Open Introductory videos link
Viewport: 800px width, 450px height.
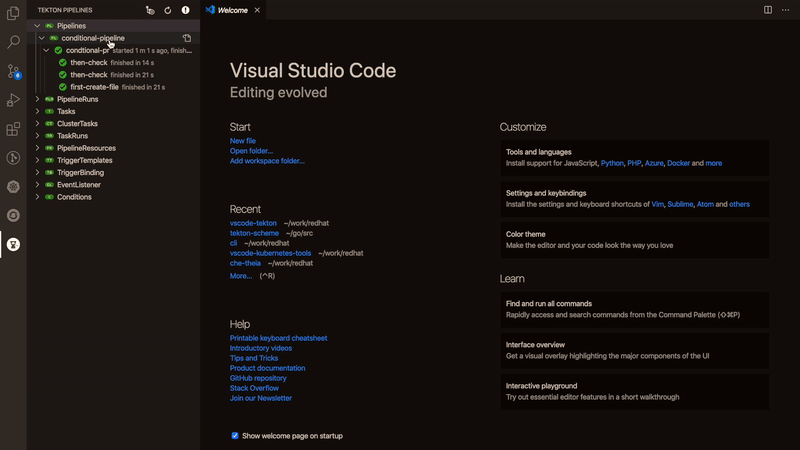pos(261,348)
